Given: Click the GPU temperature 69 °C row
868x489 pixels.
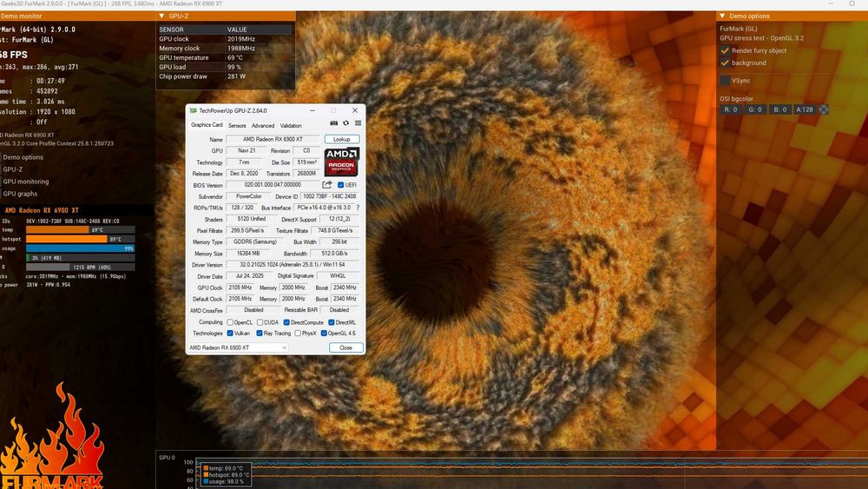Looking at the screenshot, I should coord(226,57).
